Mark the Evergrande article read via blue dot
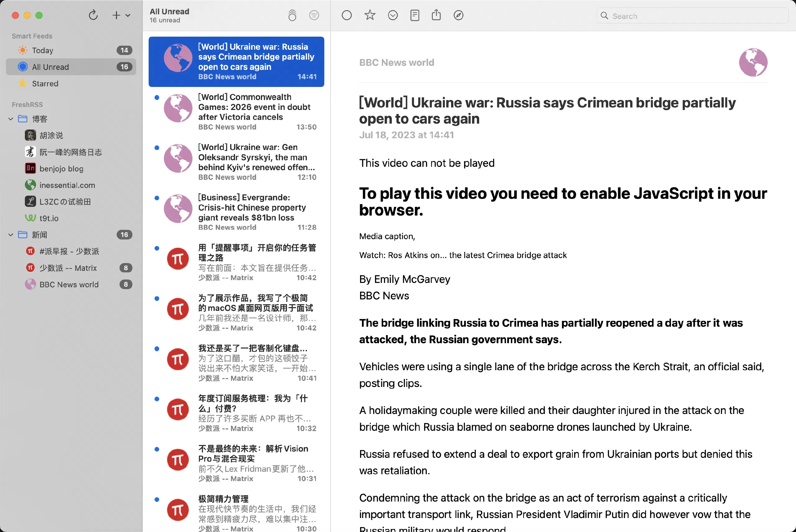This screenshot has width=796, height=532. click(x=156, y=198)
